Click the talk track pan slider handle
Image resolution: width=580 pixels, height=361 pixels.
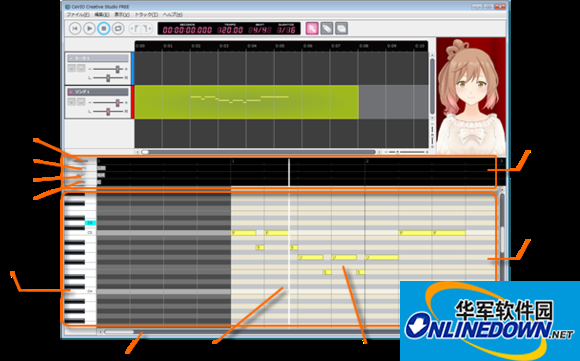(108, 78)
